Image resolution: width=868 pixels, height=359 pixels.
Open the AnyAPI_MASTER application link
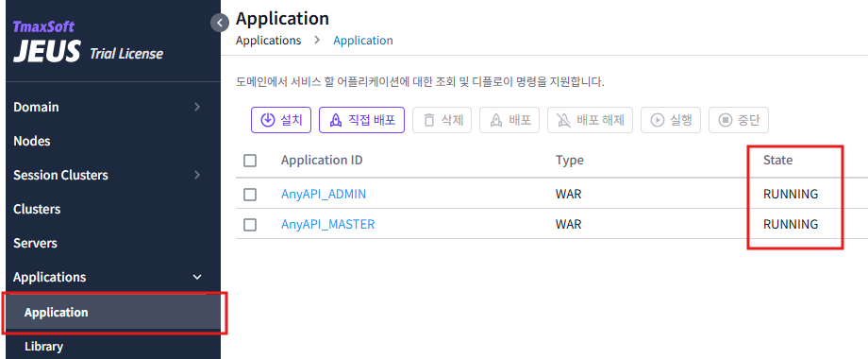(327, 225)
